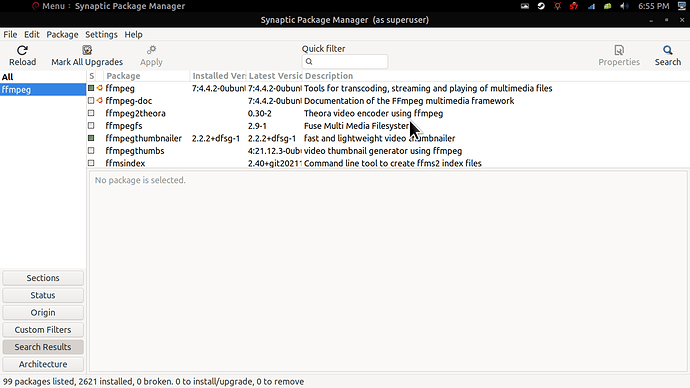Select the ffmpeg-doc package name
Viewport: 690px width, 388px height.
click(x=128, y=101)
